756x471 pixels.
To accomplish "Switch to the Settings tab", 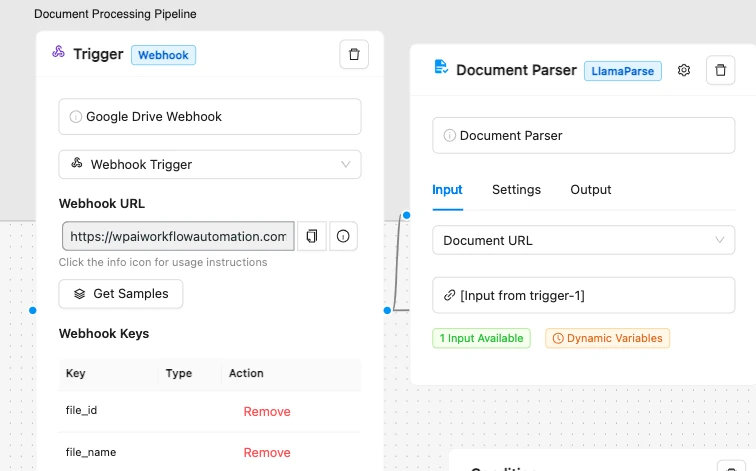I will pos(516,189).
